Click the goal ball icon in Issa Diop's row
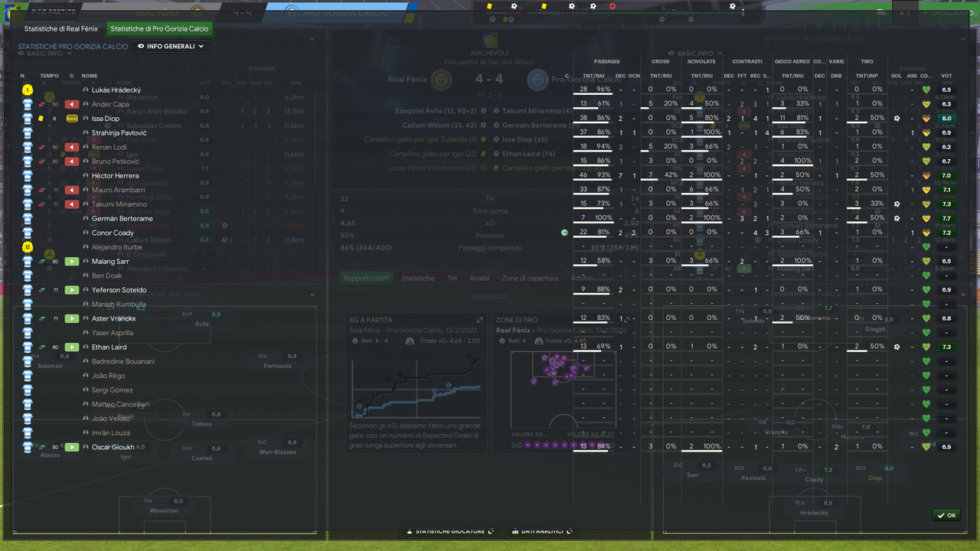This screenshot has width=980, height=551. [x=897, y=119]
